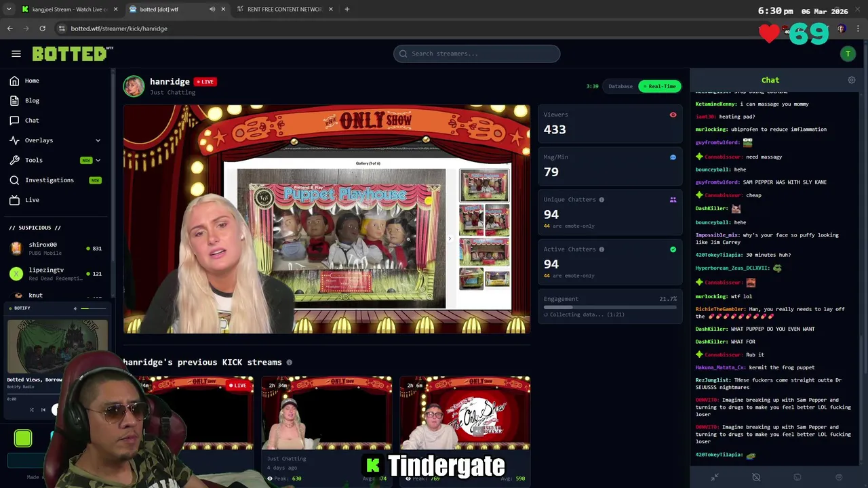The width and height of the screenshot is (868, 488).
Task: Click the Live TV icon
Action: (14, 200)
